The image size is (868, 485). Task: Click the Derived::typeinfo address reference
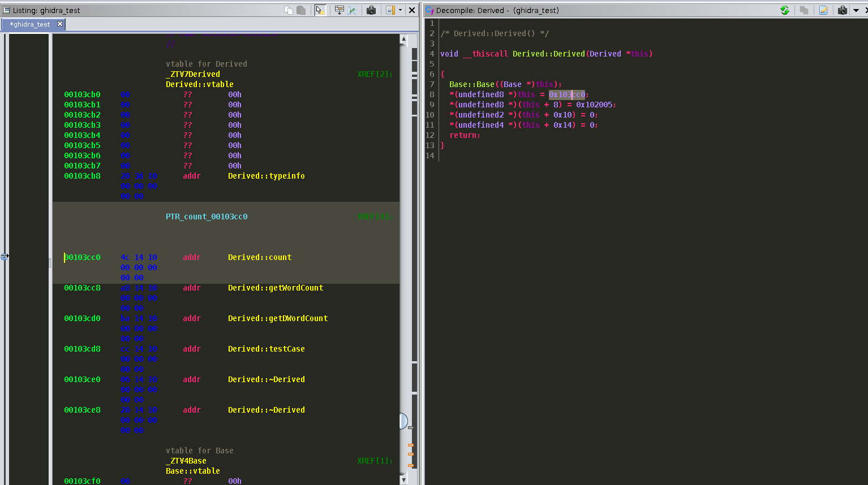266,176
